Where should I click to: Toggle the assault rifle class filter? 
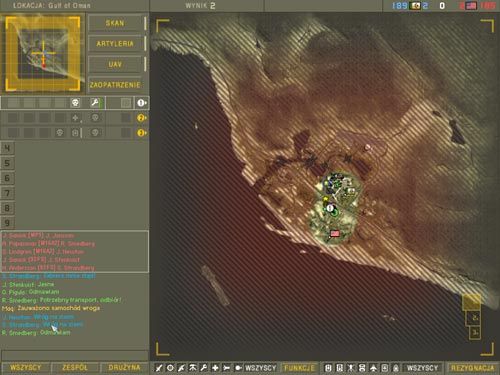181,368
